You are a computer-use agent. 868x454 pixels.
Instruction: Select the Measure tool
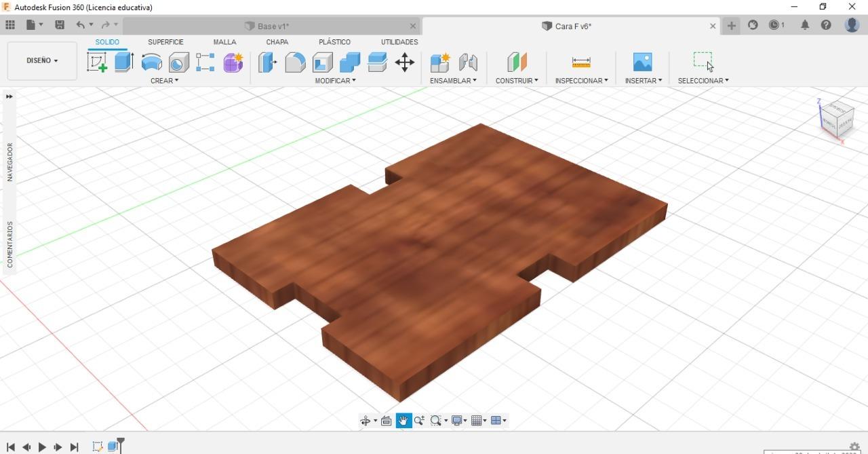pyautogui.click(x=581, y=62)
